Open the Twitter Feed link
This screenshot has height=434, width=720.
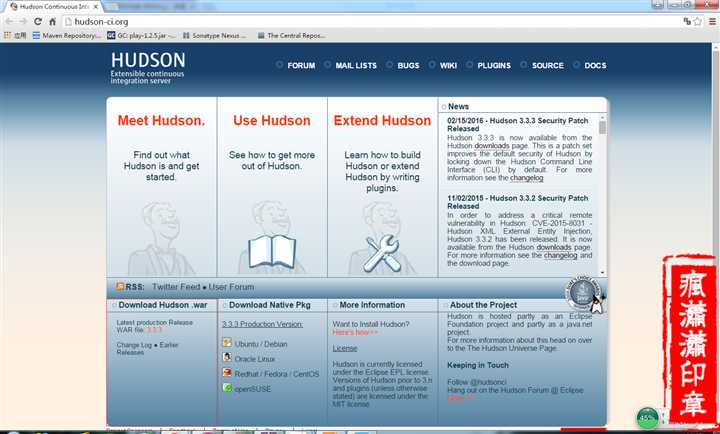176,287
